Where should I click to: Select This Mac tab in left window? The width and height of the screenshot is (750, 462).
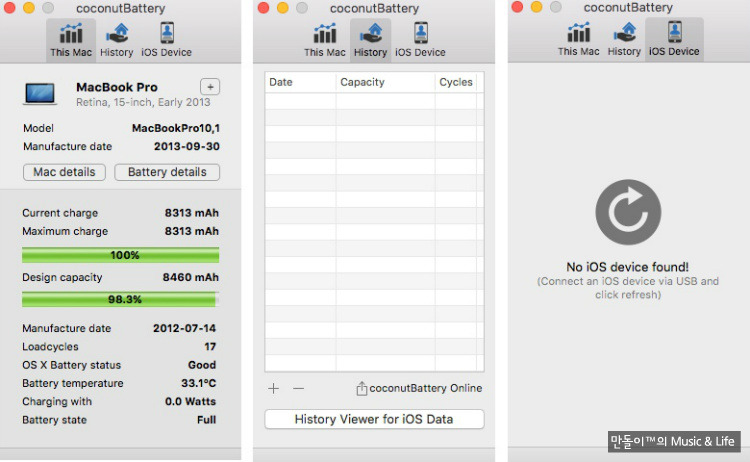pos(71,40)
